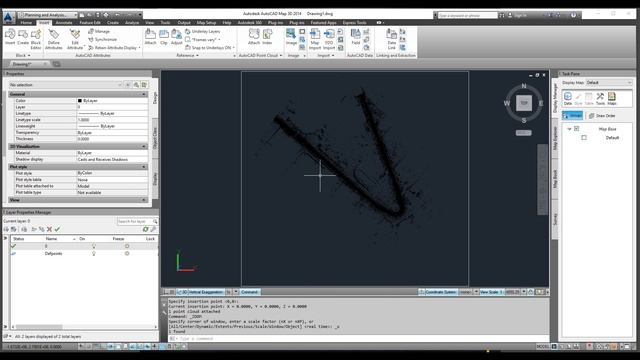Viewport: 640px width, 360px height.
Task: Select the Drawing1 document tab
Action: [22, 64]
